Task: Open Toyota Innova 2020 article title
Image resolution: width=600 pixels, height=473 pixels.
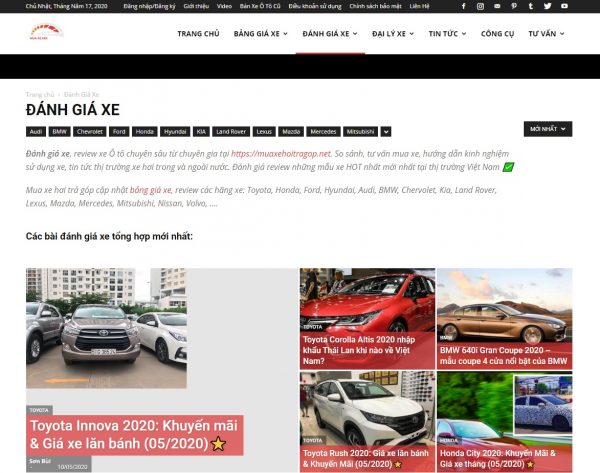Action: tap(127, 434)
